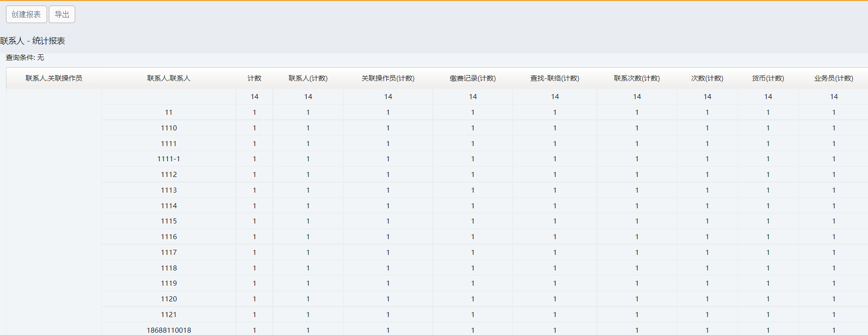
Task: Click the 计数 value in row 1110
Action: (254, 128)
